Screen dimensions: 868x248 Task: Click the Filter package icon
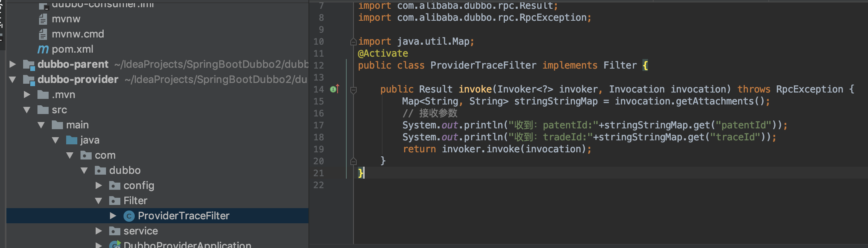pos(115,201)
